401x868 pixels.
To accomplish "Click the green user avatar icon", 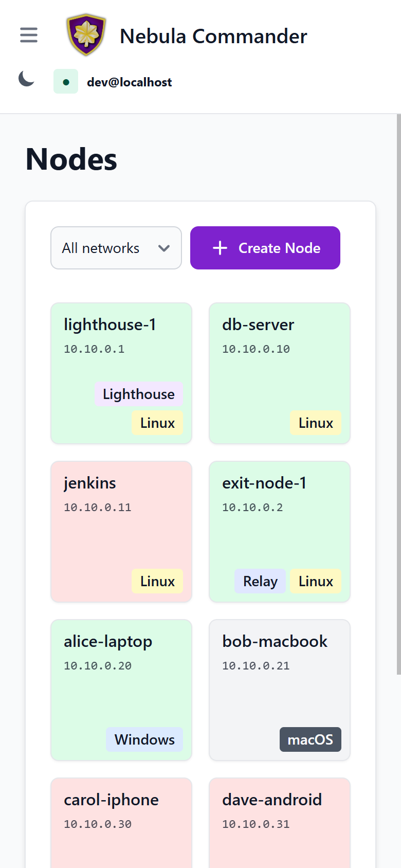I will coord(66,81).
